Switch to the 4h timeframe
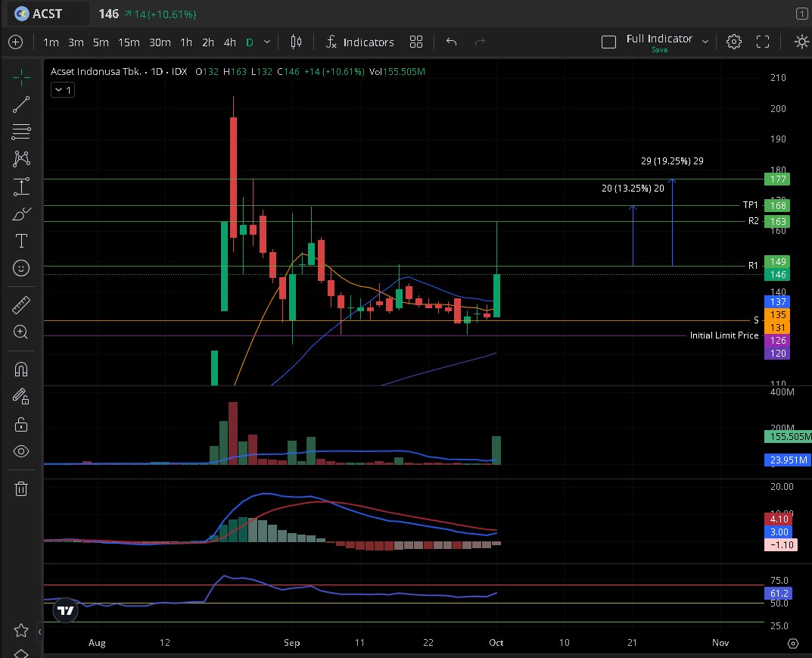 [230, 42]
